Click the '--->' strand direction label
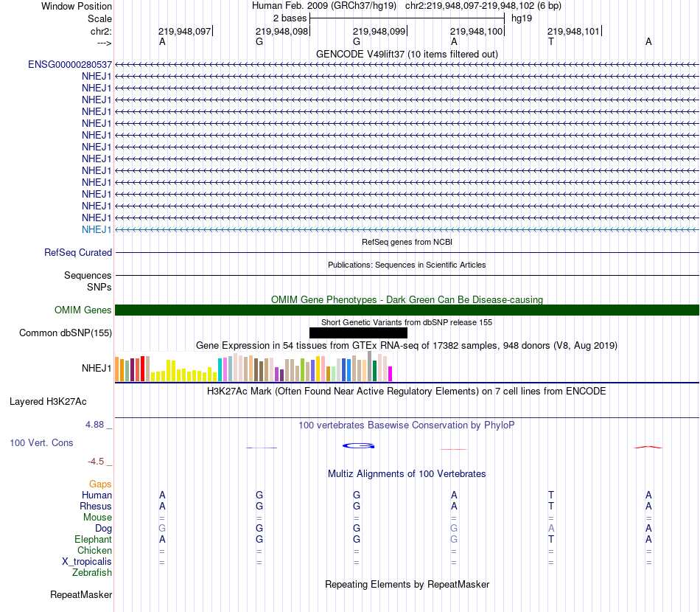 (x=104, y=43)
